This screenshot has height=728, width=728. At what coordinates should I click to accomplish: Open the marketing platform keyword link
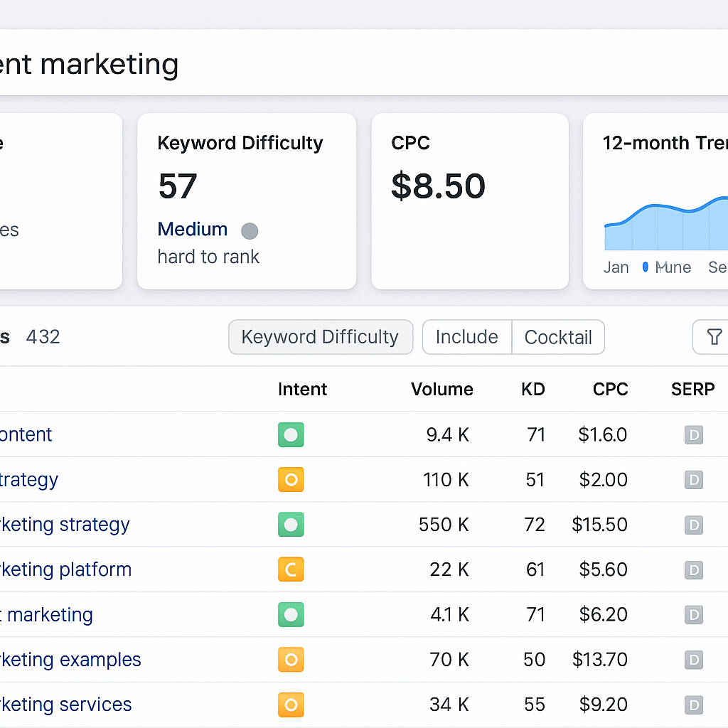pyautogui.click(x=65, y=569)
